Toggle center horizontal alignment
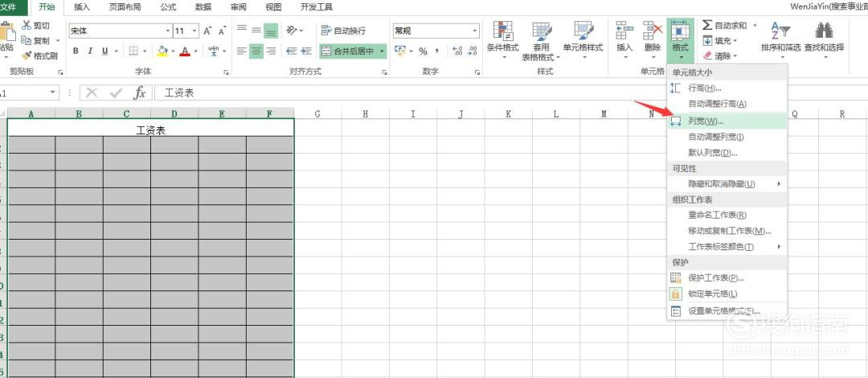868x378 pixels. click(256, 51)
